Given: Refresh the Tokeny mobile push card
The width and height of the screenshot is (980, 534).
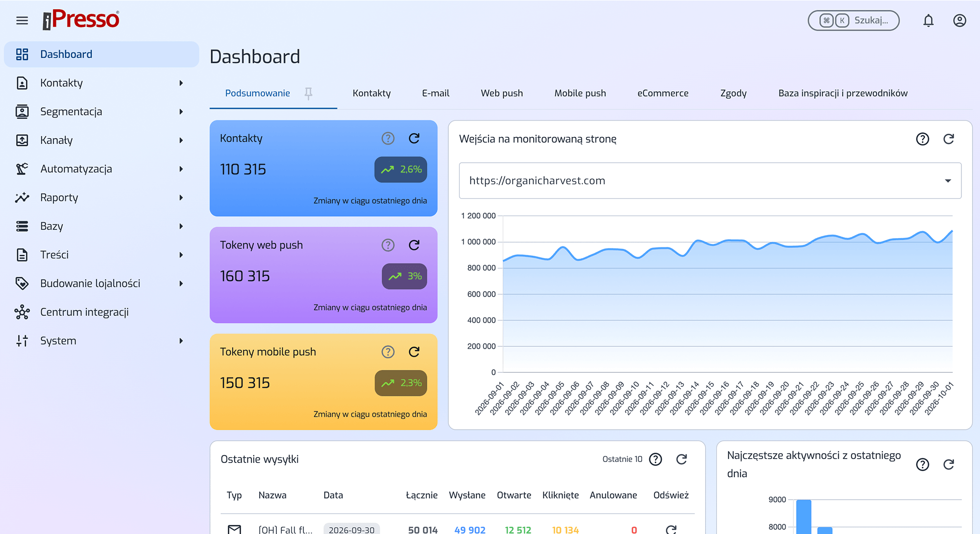Looking at the screenshot, I should [414, 352].
